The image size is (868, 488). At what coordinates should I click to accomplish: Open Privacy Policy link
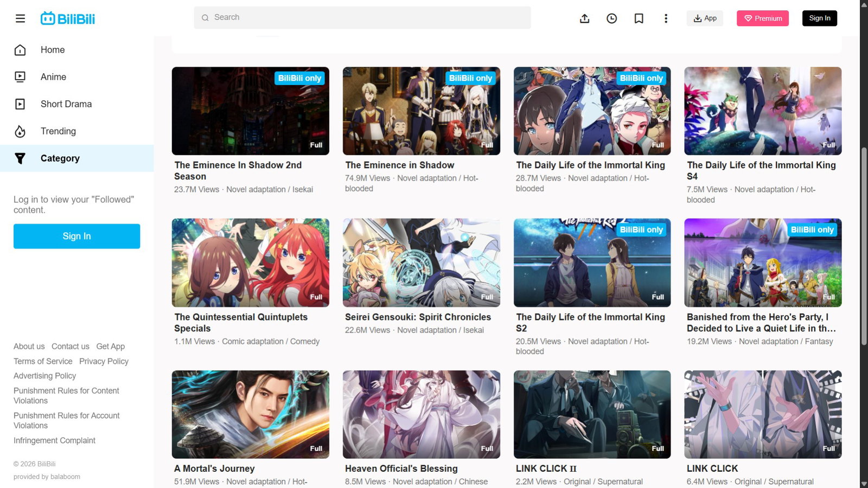click(x=104, y=361)
